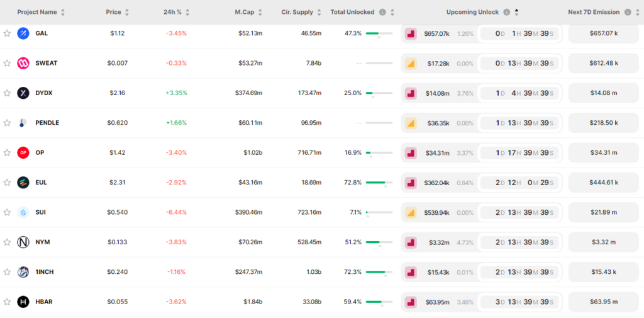Click the GAL project logo icon
644x318 pixels.
tap(23, 33)
